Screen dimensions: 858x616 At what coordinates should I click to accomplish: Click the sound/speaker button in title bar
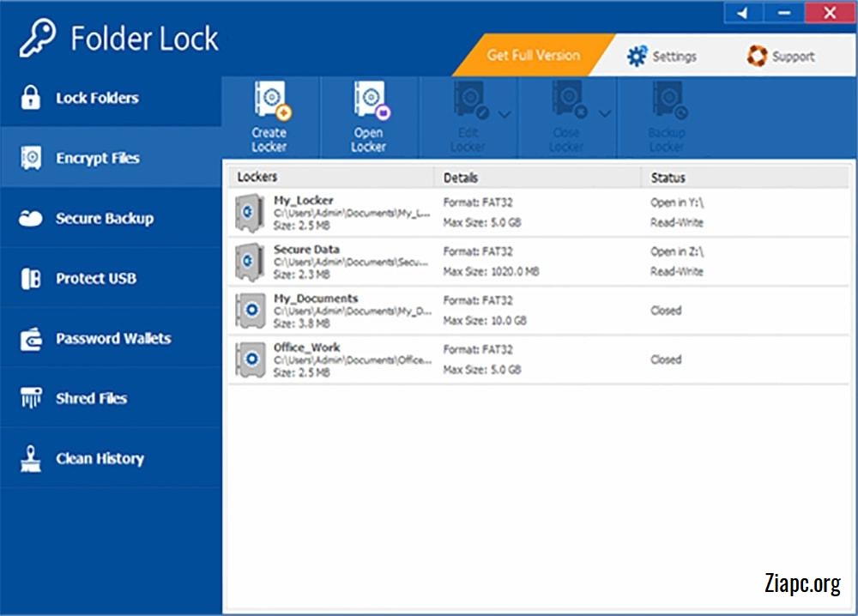coord(743,13)
